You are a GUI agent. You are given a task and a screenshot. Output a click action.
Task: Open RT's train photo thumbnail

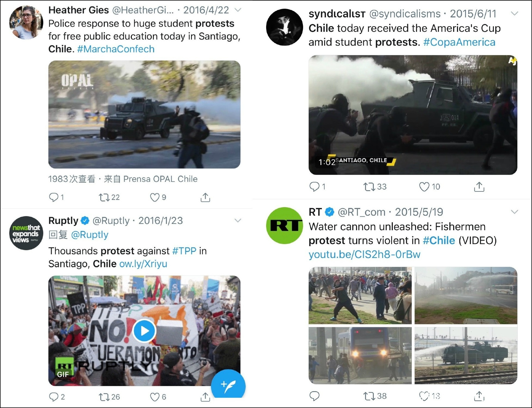pyautogui.click(x=360, y=355)
